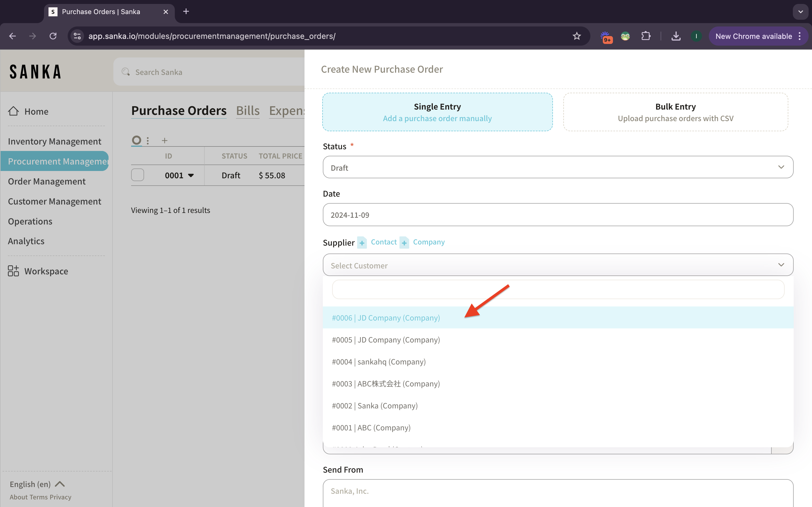The height and width of the screenshot is (507, 812).
Task: Expand the Status Draft dropdown
Action: point(558,167)
